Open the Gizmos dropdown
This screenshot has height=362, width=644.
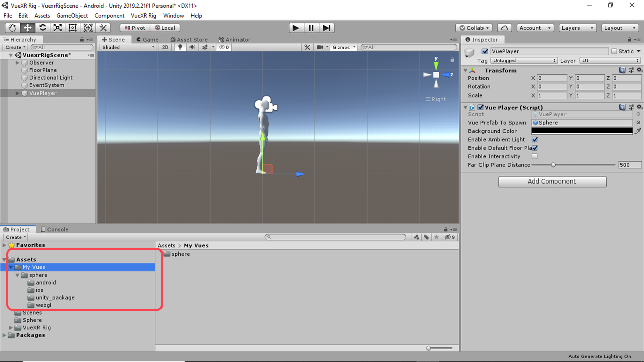point(344,47)
